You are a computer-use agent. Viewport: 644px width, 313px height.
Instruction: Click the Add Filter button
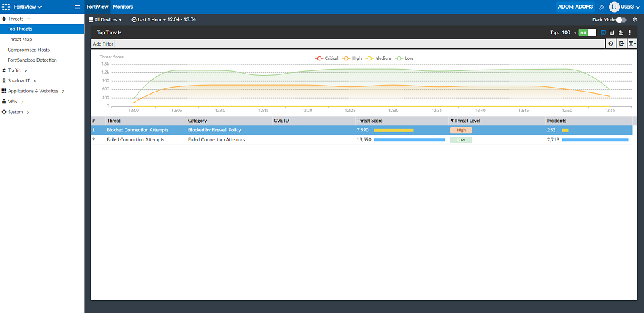pos(103,44)
